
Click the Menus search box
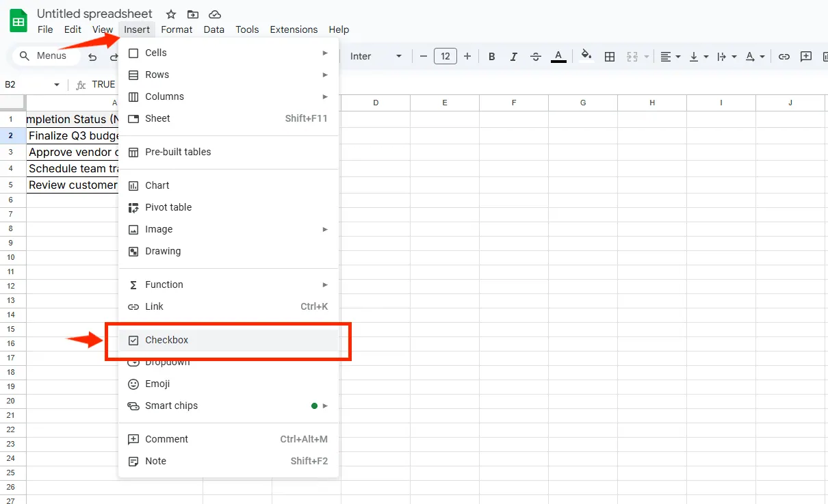pyautogui.click(x=47, y=56)
